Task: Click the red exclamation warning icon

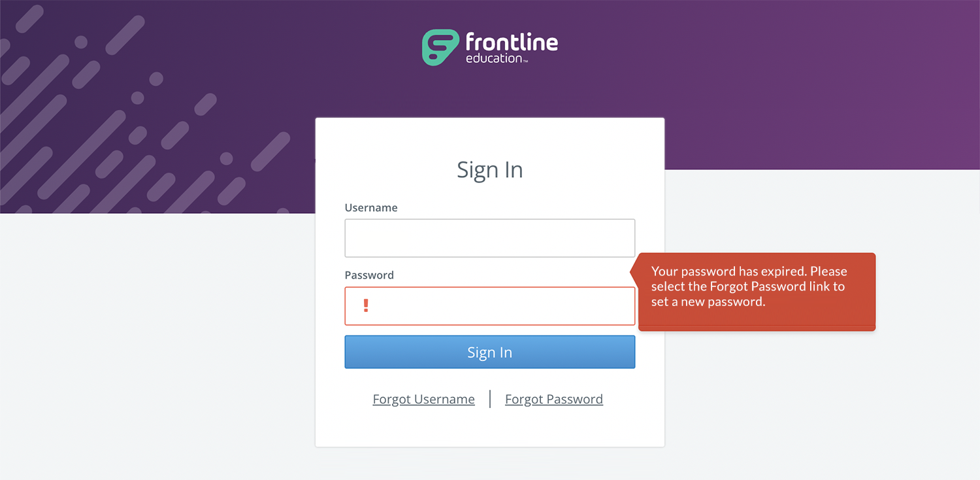Action: coord(366,305)
